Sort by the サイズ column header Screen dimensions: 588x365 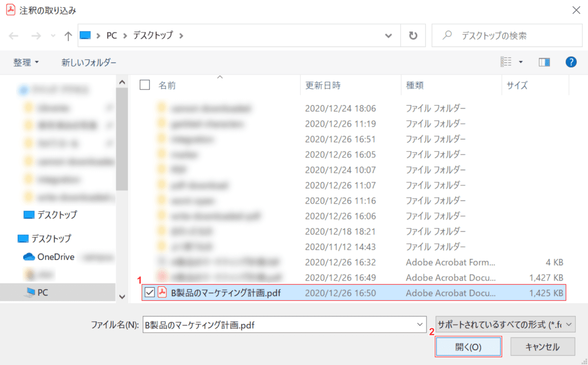coord(517,85)
